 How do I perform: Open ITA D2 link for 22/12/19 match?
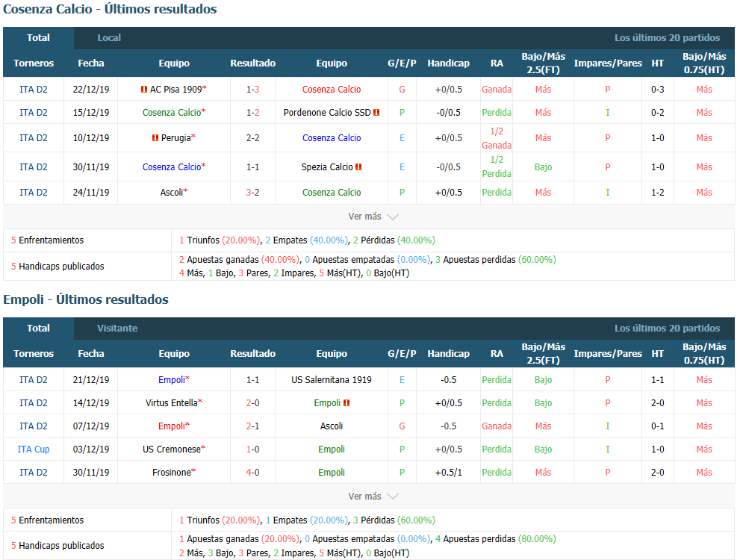tap(34, 90)
